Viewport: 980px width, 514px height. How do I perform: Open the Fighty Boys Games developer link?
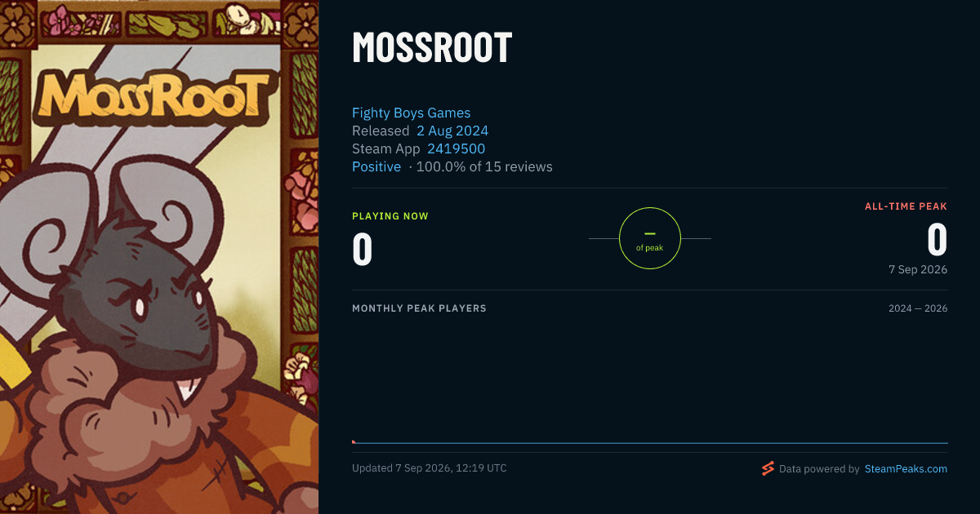pos(411,113)
